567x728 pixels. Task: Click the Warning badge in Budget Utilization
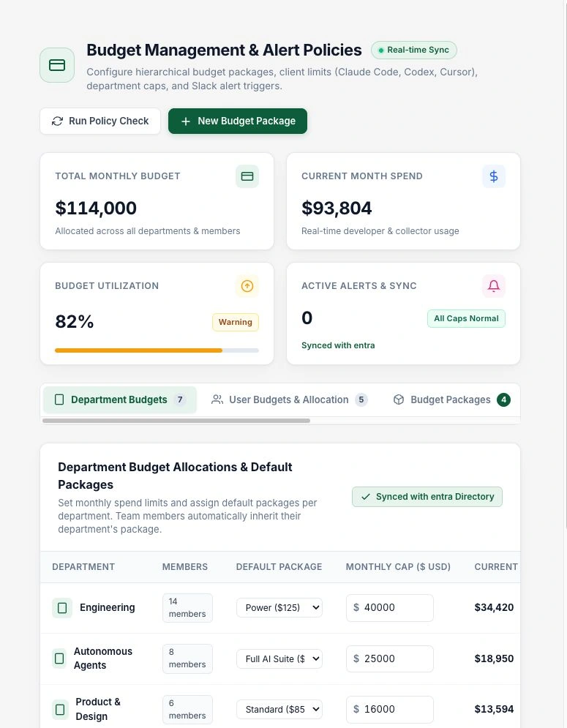click(236, 322)
